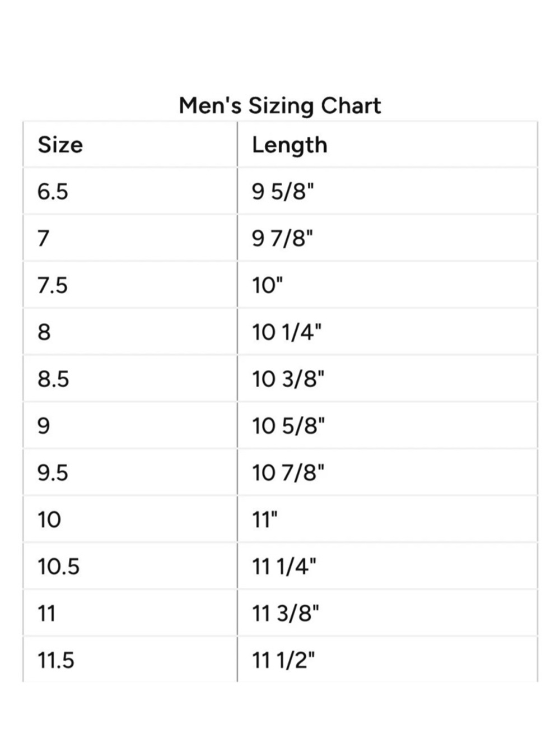Click the 11" length value
Screen dimensions: 560x747
[x=265, y=519]
